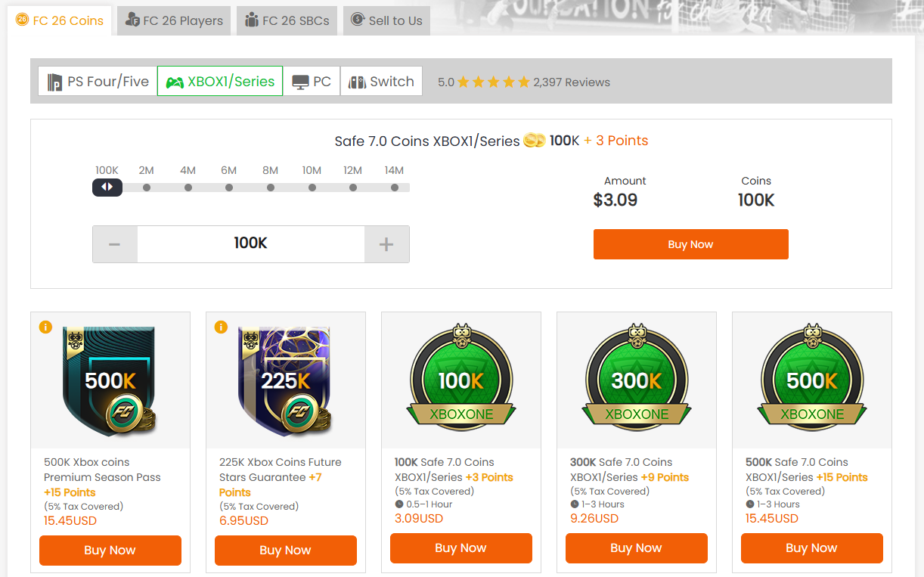Click the coin slider handle at 100K
The image size is (924, 577).
pyautogui.click(x=107, y=187)
